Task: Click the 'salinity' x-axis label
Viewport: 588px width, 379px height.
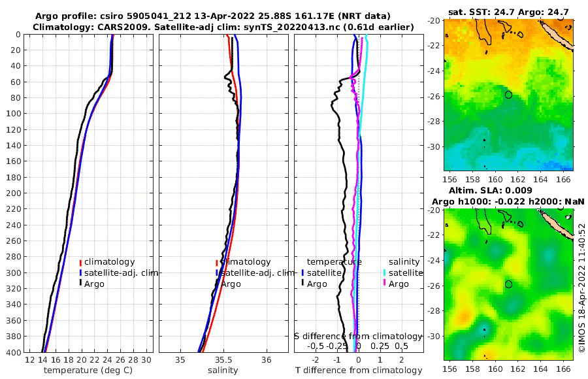Action: coord(223,371)
